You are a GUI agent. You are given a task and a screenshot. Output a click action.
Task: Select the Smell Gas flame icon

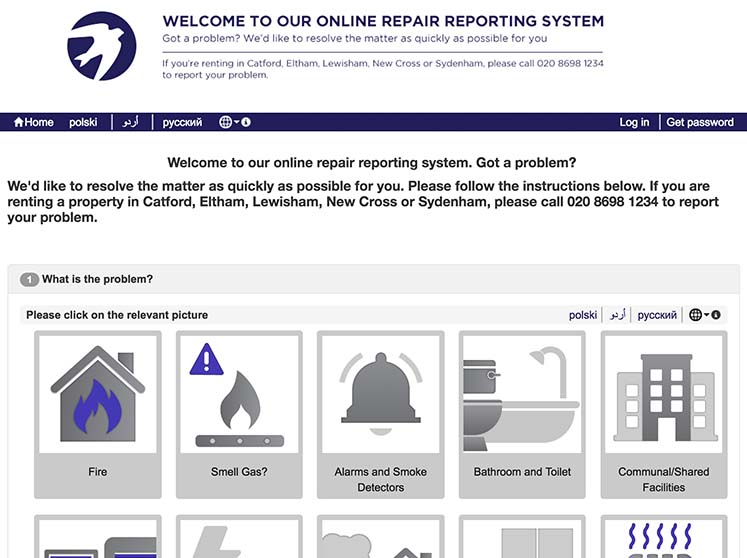click(x=239, y=398)
